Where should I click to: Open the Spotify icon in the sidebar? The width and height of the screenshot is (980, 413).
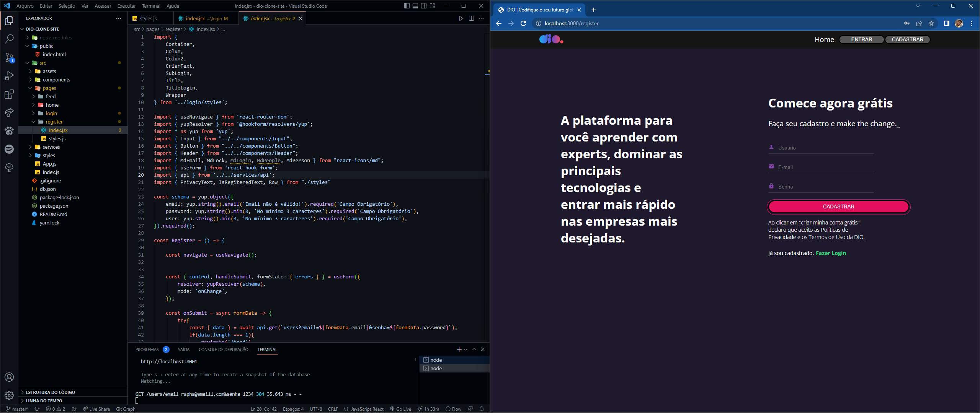(x=9, y=149)
